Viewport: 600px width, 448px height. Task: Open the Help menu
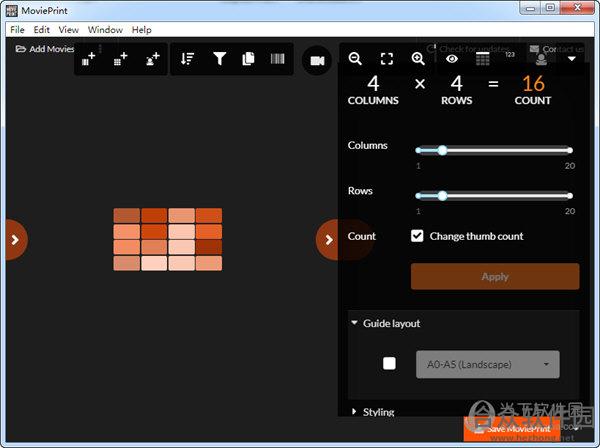point(142,30)
